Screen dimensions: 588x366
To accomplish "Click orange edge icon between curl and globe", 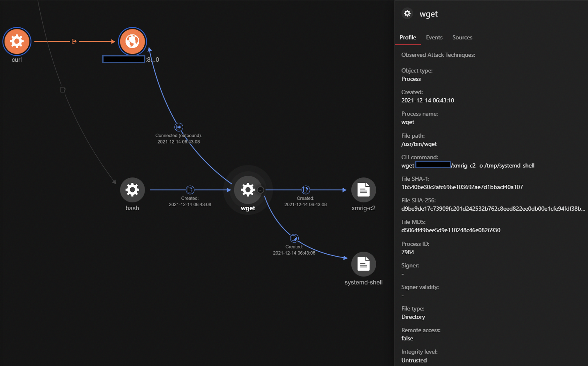I will tap(74, 41).
